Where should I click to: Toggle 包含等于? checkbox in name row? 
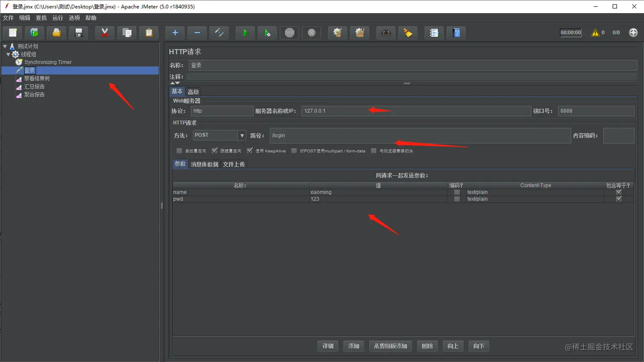[x=619, y=192]
